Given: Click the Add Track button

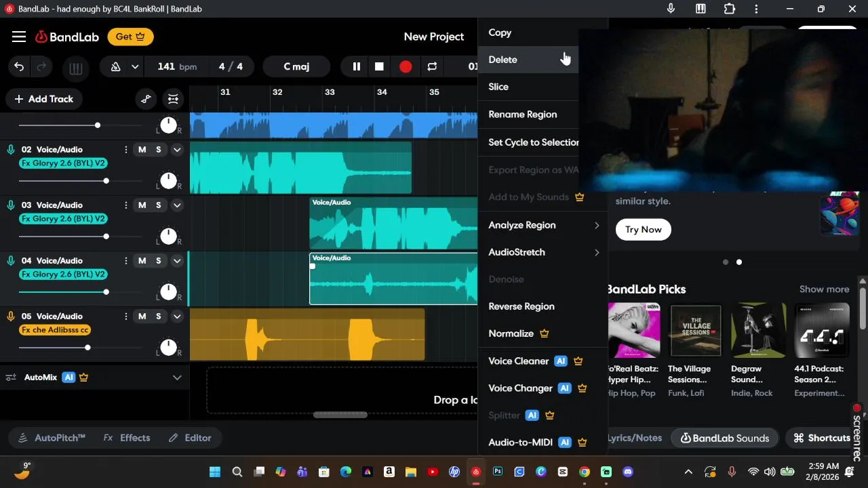Looking at the screenshot, I should (44, 99).
